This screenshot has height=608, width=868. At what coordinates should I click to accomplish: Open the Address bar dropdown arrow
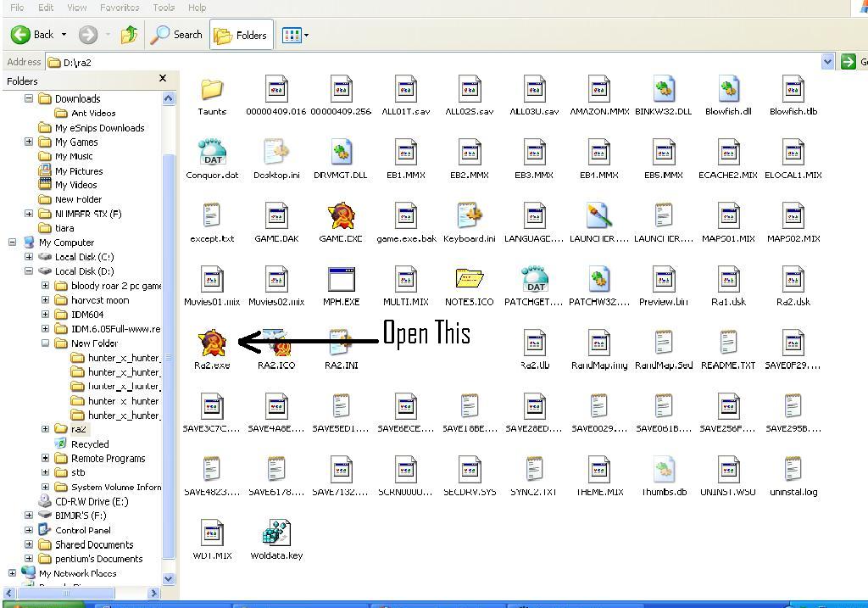coord(827,62)
